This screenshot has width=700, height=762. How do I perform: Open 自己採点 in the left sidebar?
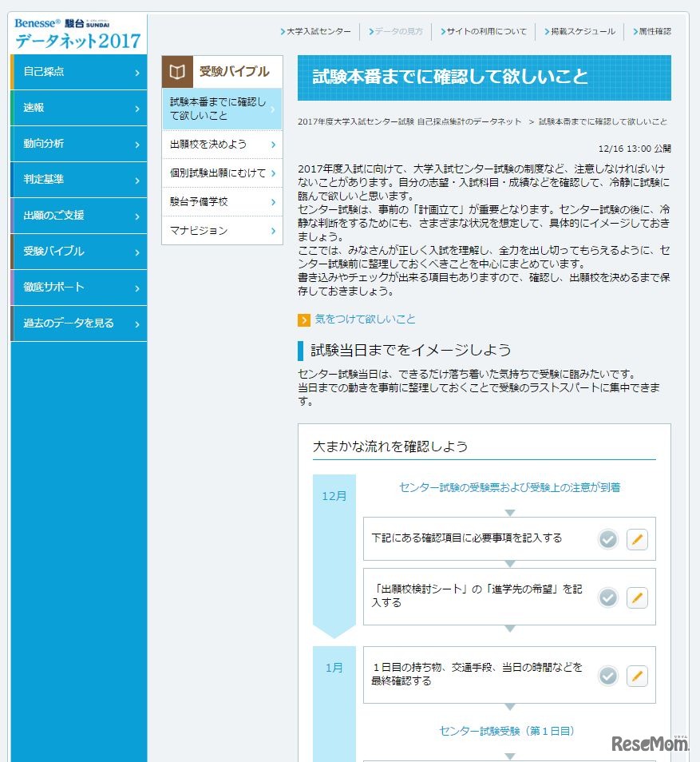pos(79,72)
